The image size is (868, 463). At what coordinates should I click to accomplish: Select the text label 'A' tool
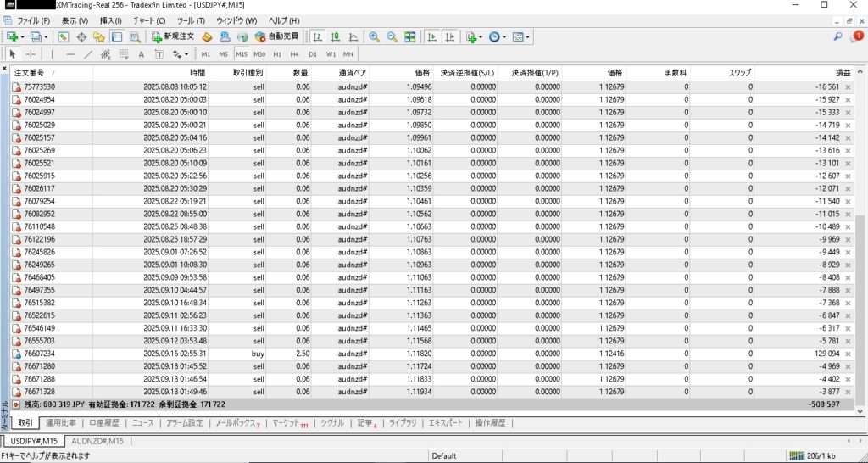tap(141, 54)
